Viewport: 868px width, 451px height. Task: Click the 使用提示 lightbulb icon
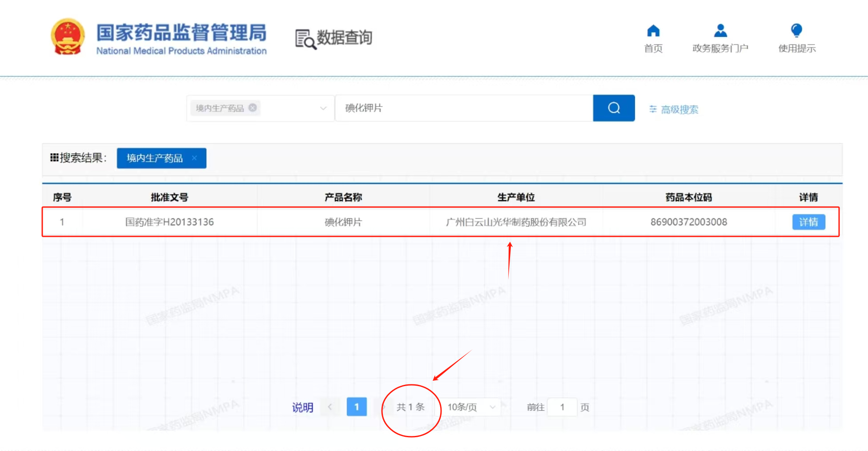pos(796,31)
